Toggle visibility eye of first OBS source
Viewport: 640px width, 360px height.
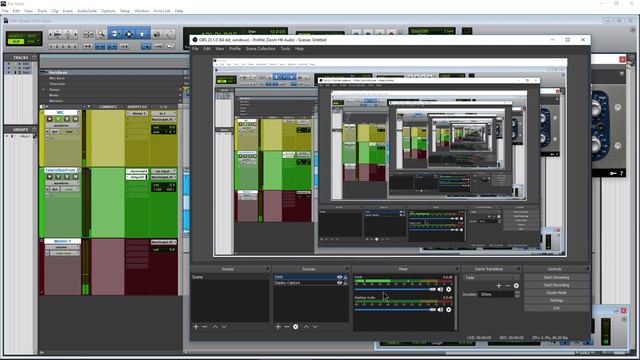(339, 277)
